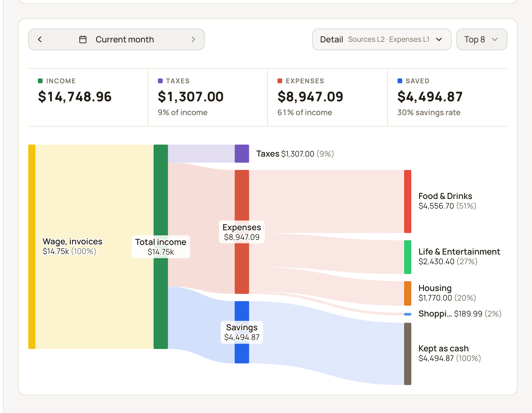Click the purple Taxes legend square
Viewport: 532px width, 413px height.
160,81
